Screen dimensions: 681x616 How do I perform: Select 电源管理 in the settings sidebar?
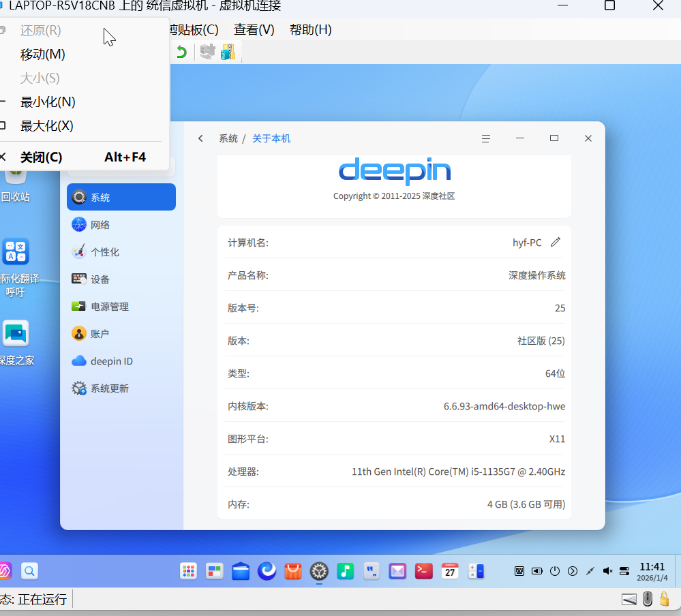click(x=121, y=307)
